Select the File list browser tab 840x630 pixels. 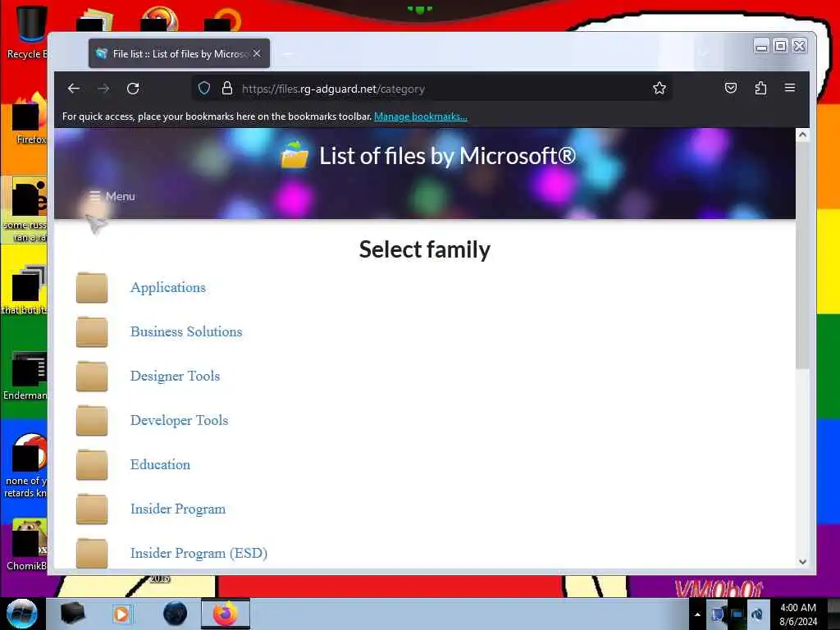click(x=179, y=53)
